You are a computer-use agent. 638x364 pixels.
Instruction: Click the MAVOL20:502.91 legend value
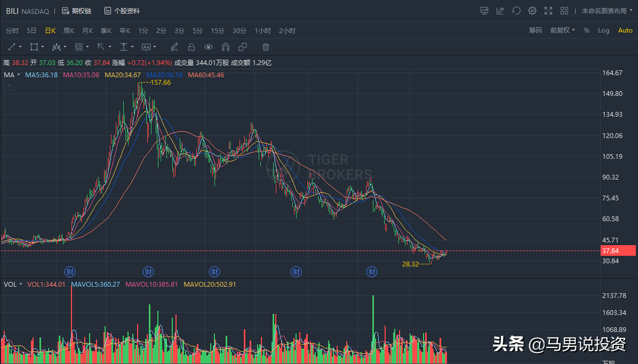210,284
